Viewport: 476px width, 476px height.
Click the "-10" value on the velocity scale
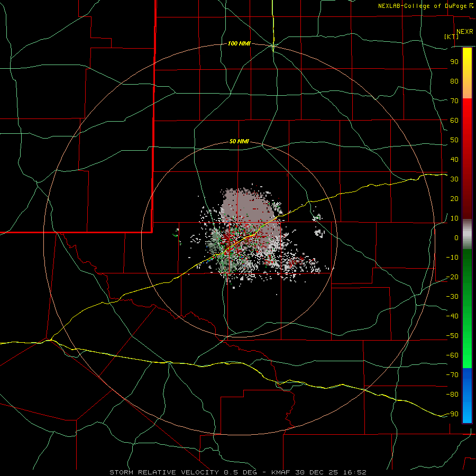click(452, 258)
